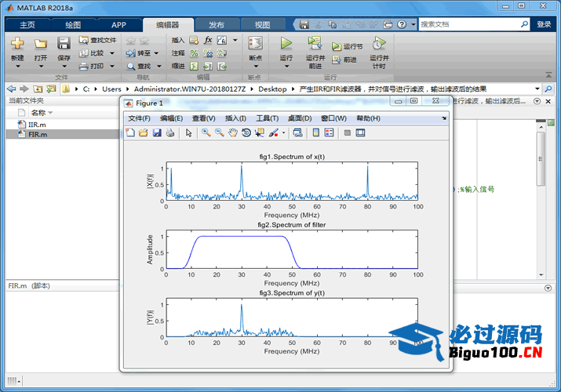Image resolution: width=561 pixels, height=392 pixels.
Task: Expand the FIR.m details panel arrow
Action: coord(548,288)
